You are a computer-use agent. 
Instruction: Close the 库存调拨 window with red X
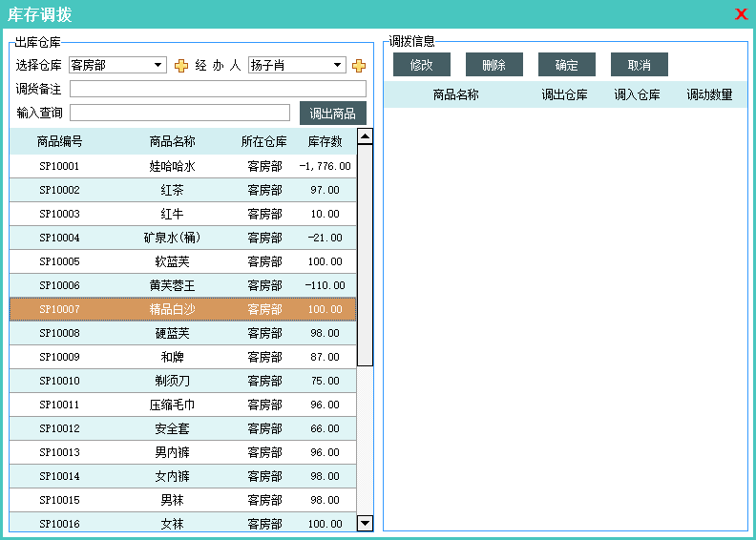741,14
